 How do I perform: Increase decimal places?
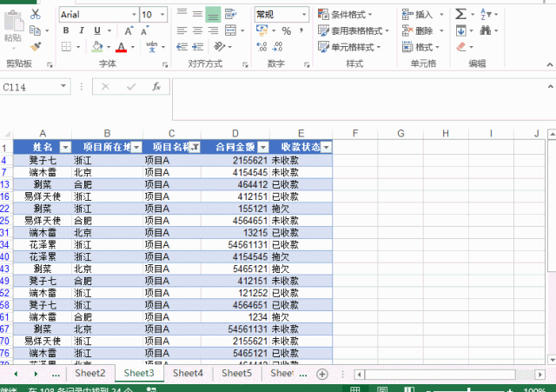(261, 47)
